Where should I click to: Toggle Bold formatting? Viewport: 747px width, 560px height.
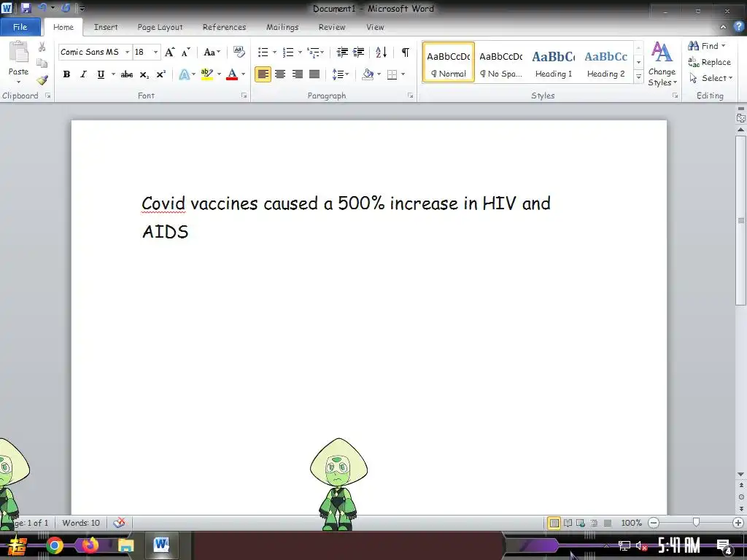pyautogui.click(x=66, y=74)
